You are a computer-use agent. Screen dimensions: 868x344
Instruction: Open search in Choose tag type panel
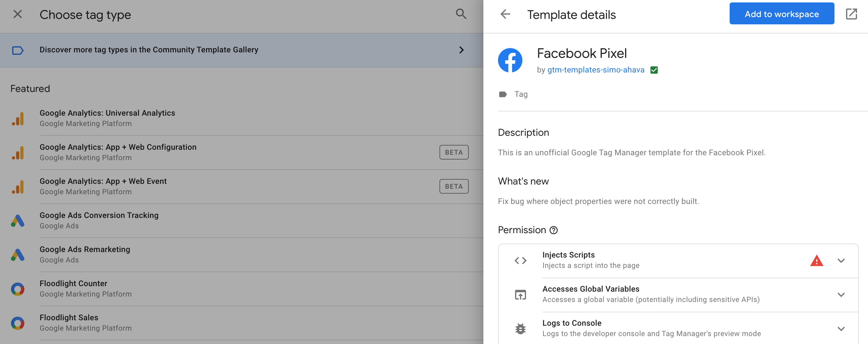click(x=461, y=14)
